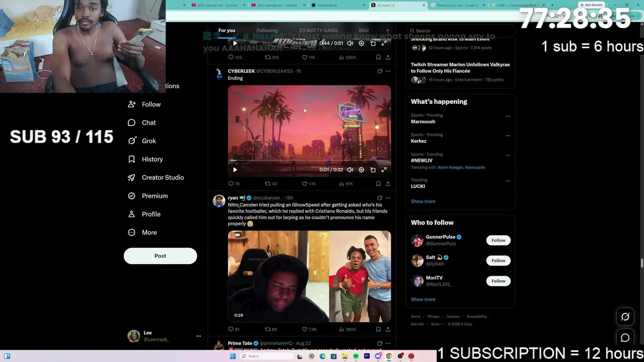Viewport: 644px width, 362px height.
Task: Click Grok icon on CYBERLEEK's post
Action: click(x=379, y=71)
